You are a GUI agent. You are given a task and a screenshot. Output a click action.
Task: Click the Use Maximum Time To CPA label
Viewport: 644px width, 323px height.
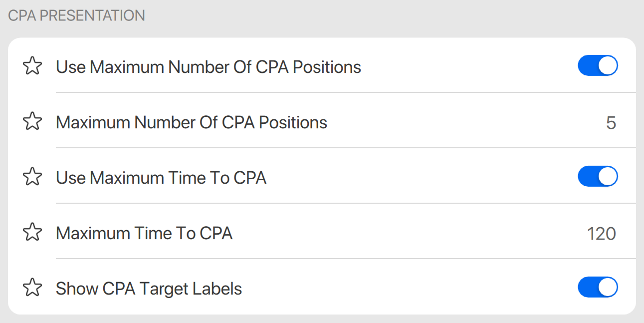(161, 178)
